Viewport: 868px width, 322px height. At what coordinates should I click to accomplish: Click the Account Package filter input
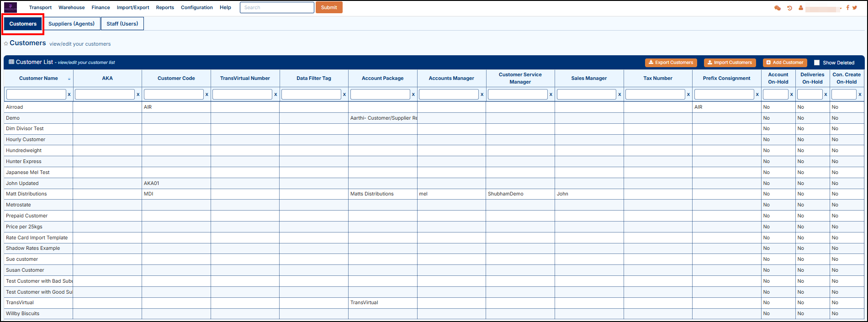tap(380, 94)
